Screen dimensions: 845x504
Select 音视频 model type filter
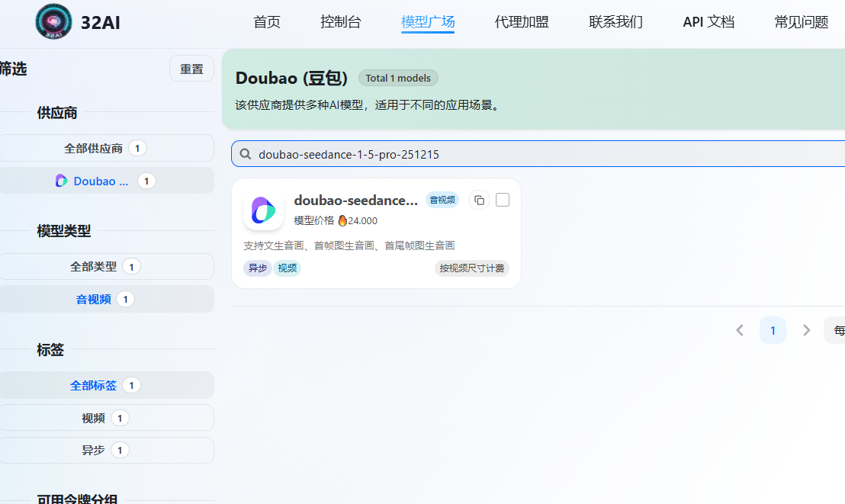click(106, 299)
